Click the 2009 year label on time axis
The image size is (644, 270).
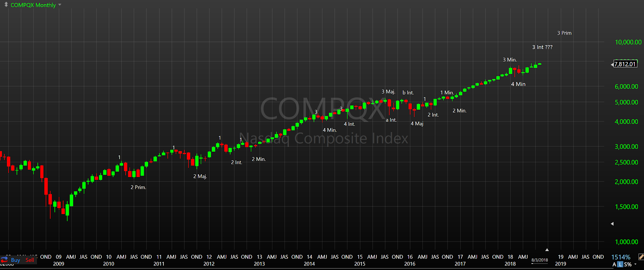pyautogui.click(x=59, y=264)
